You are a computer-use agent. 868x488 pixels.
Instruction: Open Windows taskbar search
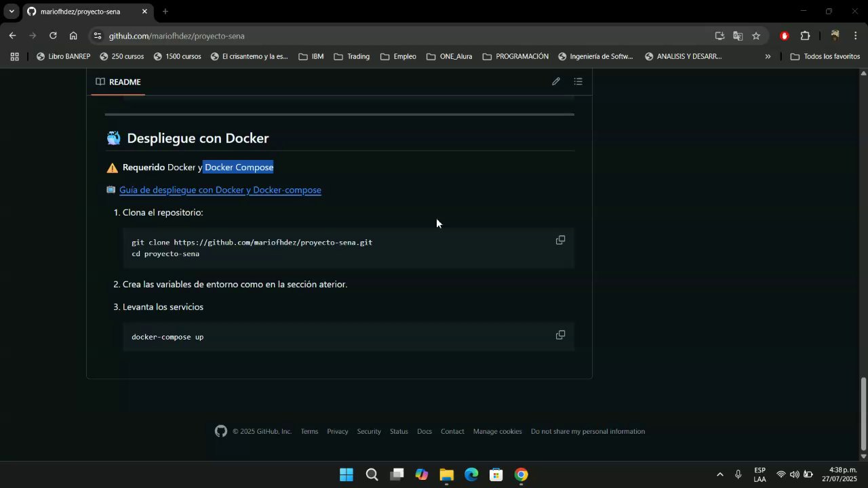pyautogui.click(x=372, y=474)
